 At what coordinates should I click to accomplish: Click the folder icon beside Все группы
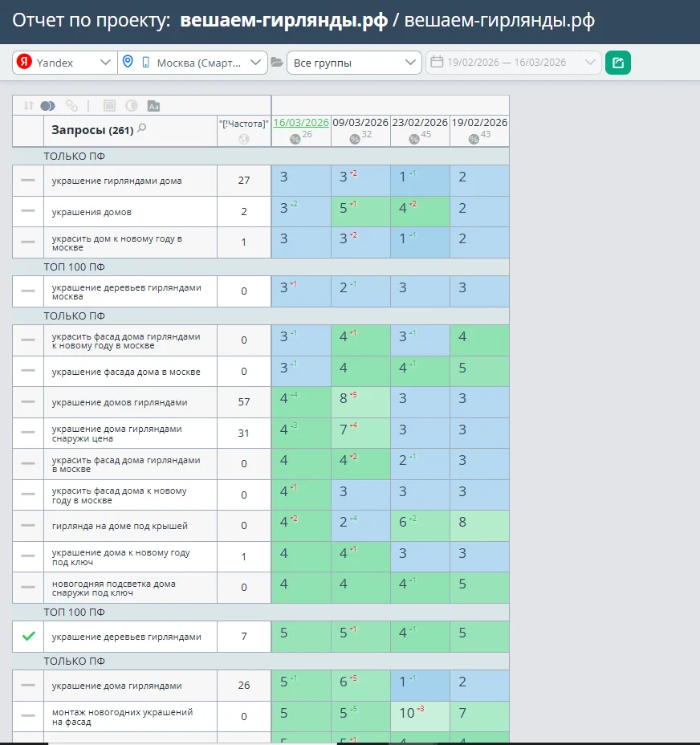point(277,63)
